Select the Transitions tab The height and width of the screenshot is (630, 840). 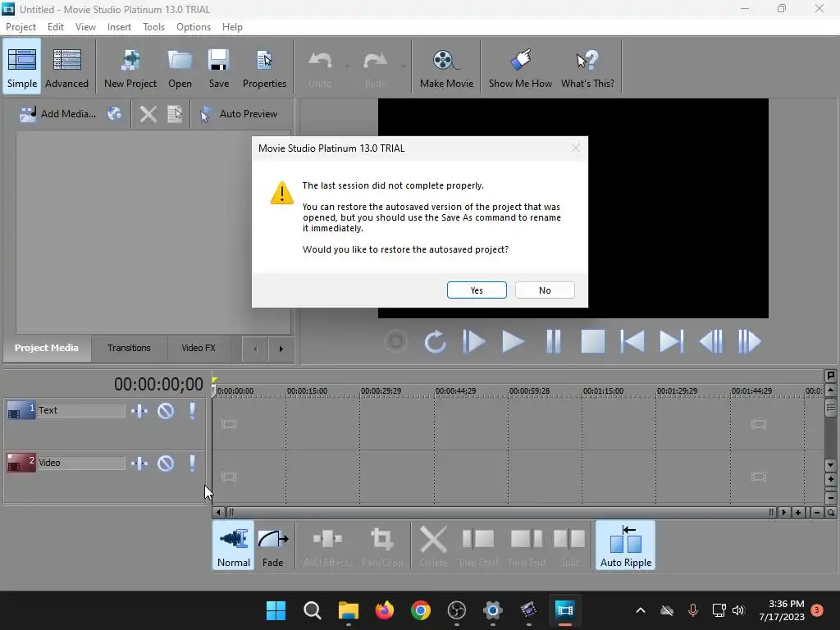[x=129, y=348]
